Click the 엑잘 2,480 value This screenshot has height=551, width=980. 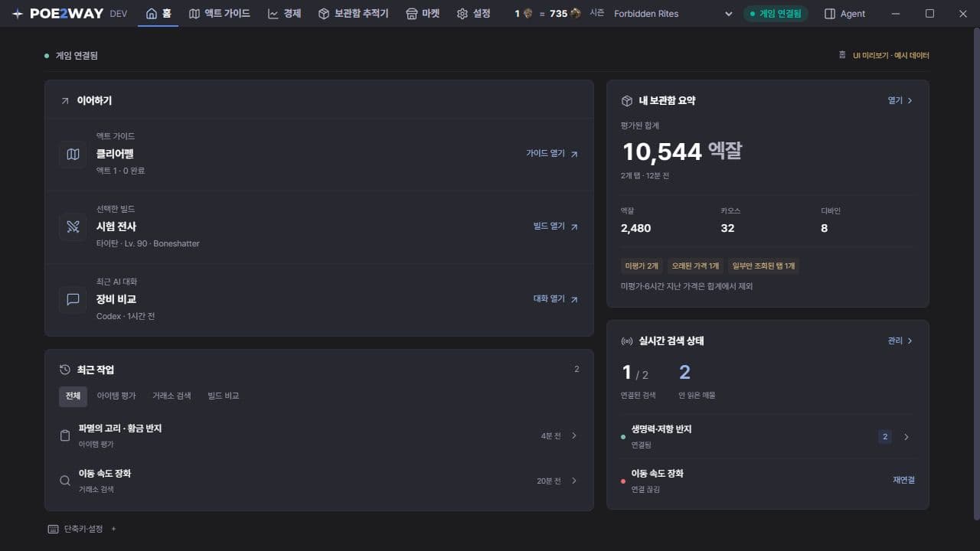coord(636,228)
